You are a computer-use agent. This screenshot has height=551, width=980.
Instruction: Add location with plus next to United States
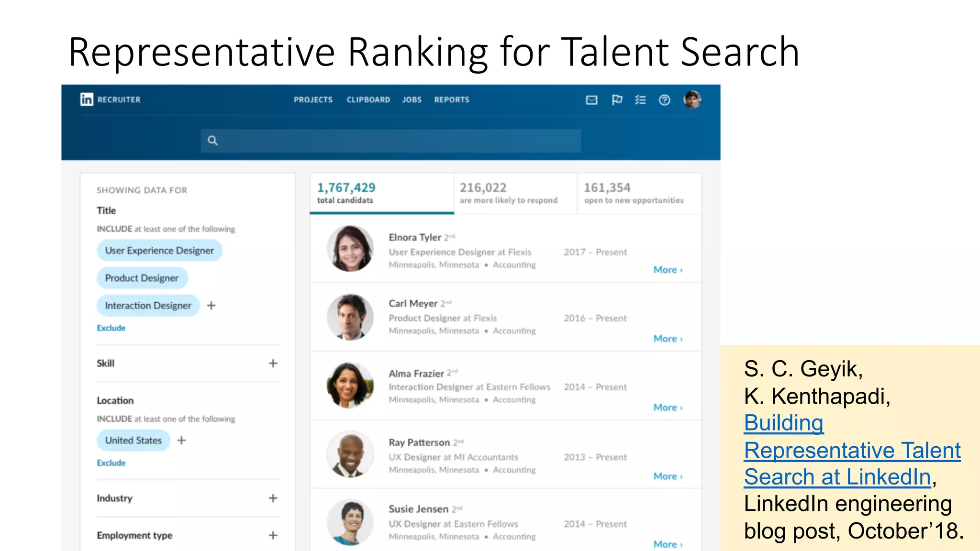tap(181, 440)
